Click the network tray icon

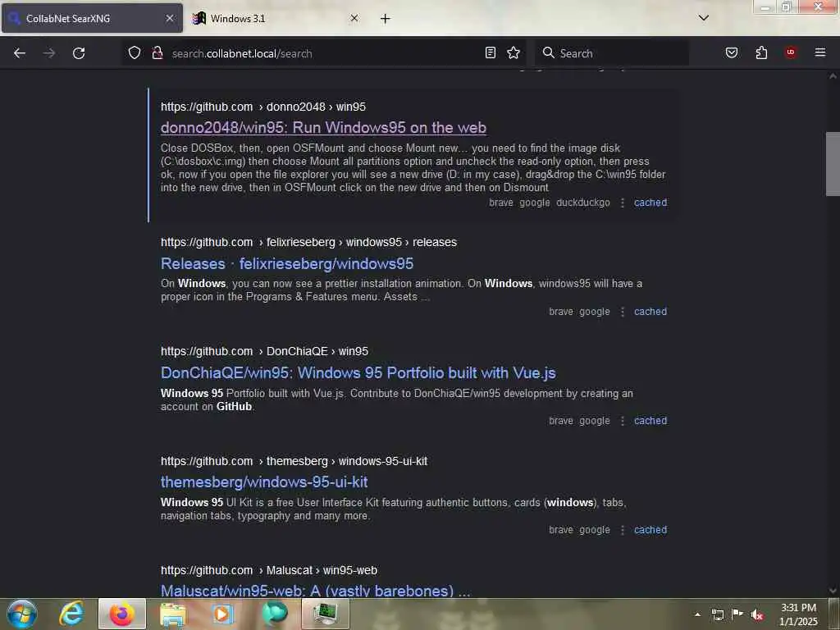[718, 614]
